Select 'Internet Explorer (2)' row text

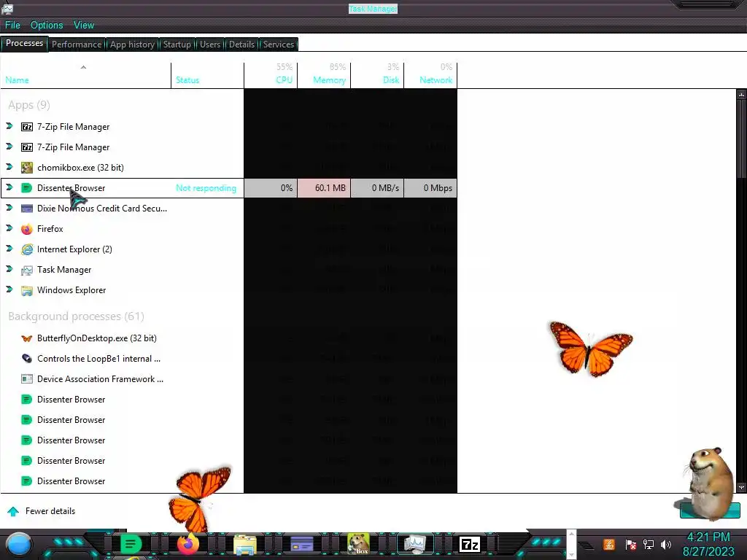click(x=75, y=249)
